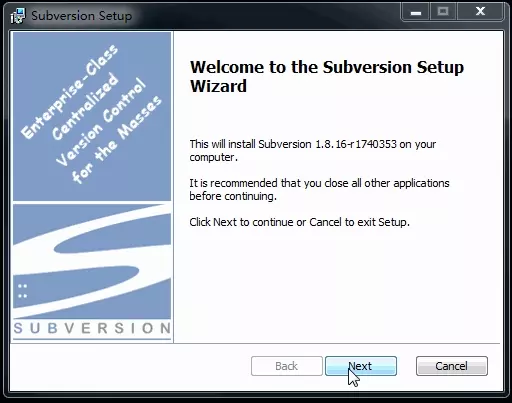
Task: Click the 'for the Masses' slogan line
Action: tap(117, 139)
